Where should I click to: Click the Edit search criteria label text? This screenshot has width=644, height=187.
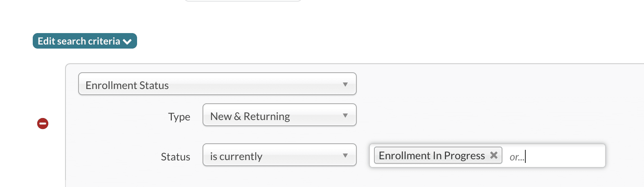[79, 41]
